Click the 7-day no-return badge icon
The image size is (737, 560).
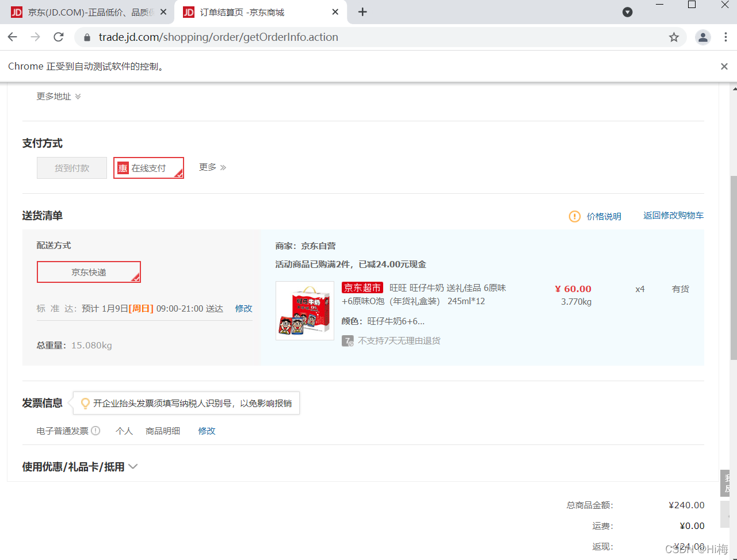click(x=348, y=341)
